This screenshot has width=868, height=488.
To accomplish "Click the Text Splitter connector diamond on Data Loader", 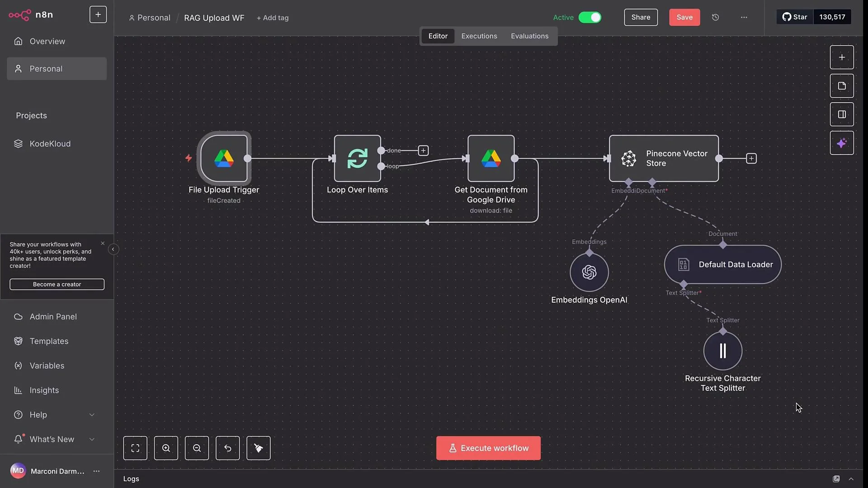I will (x=683, y=284).
